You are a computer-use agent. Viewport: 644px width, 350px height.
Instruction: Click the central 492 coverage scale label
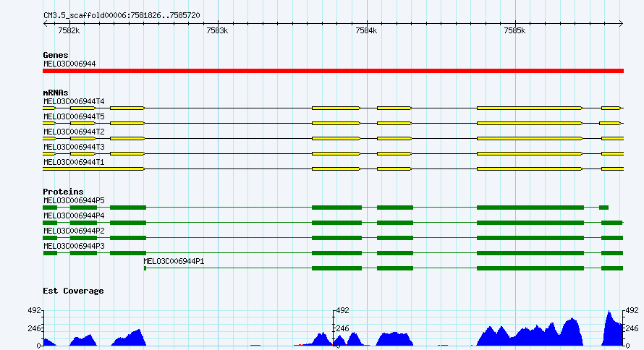click(x=342, y=311)
